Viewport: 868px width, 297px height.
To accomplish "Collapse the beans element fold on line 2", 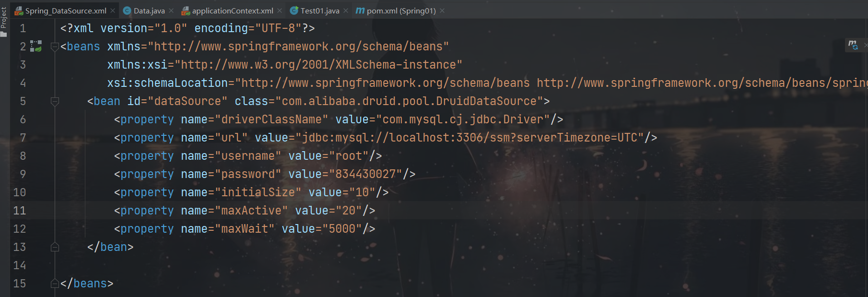I will (x=55, y=47).
